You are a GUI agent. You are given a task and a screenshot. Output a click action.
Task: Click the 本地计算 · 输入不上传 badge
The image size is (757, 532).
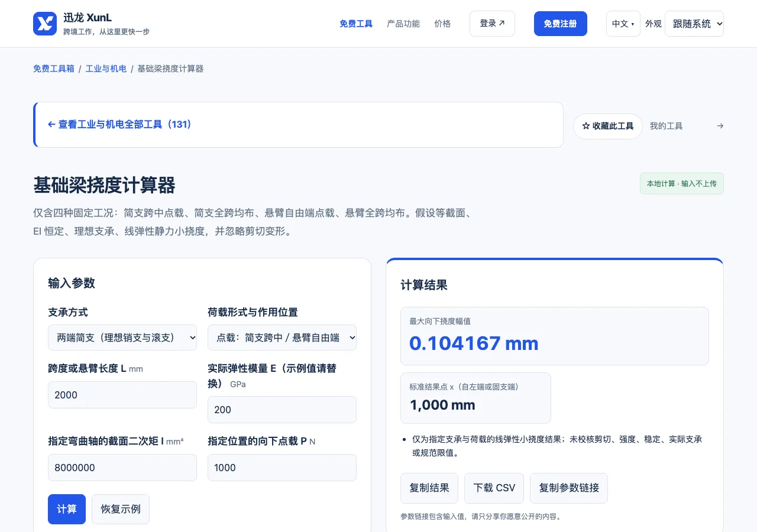pos(681,184)
